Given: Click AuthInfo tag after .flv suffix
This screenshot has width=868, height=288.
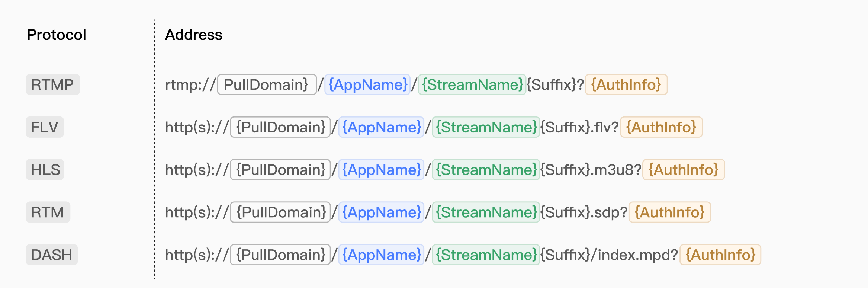Looking at the screenshot, I should (x=661, y=127).
